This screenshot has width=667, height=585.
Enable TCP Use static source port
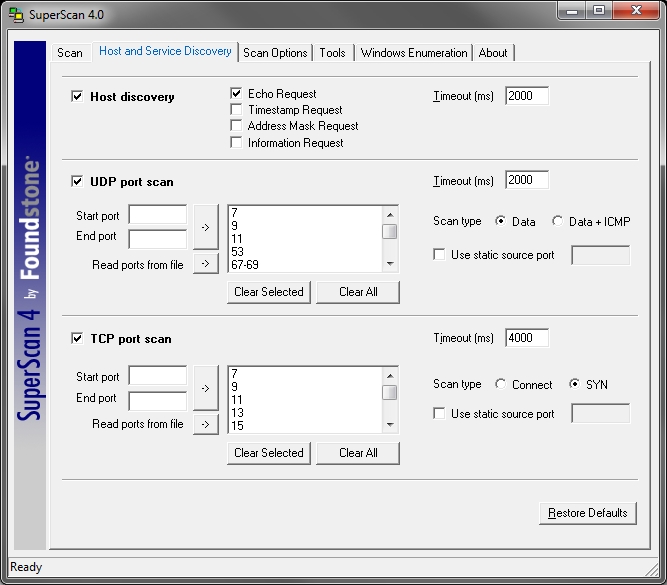point(439,414)
